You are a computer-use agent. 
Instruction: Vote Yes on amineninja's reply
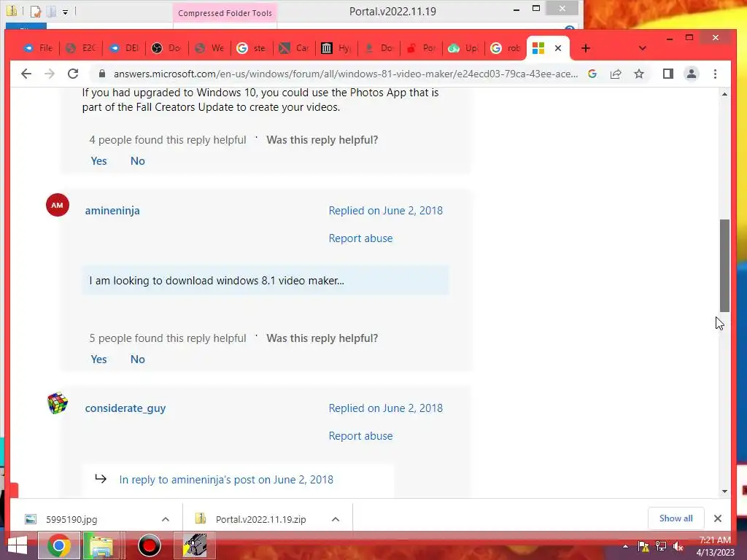[x=98, y=359]
